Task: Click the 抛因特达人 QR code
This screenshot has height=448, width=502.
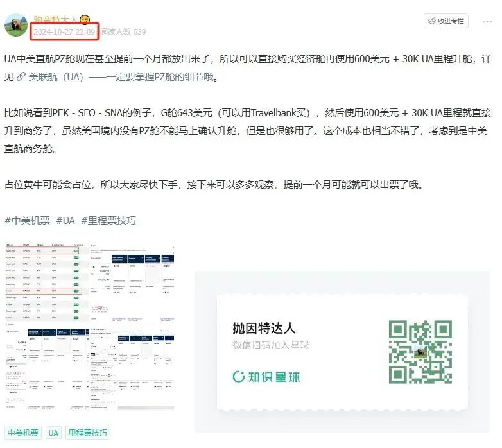Action: pyautogui.click(x=420, y=352)
